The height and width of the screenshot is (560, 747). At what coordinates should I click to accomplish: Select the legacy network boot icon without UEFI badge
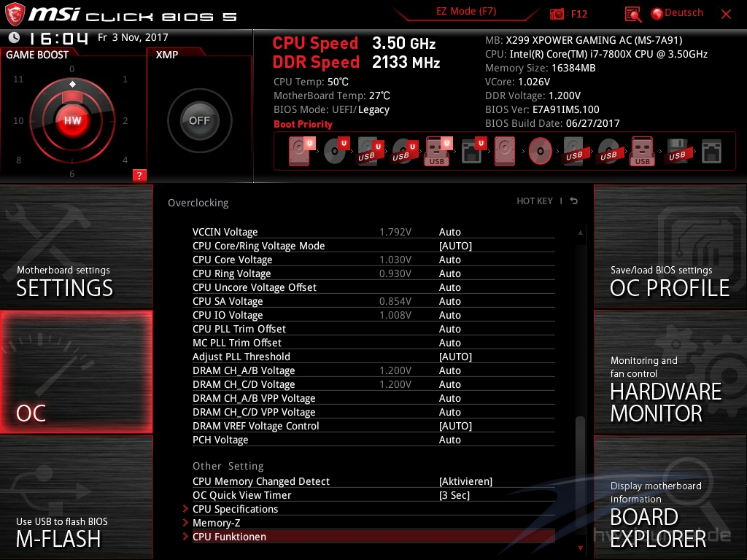[711, 152]
